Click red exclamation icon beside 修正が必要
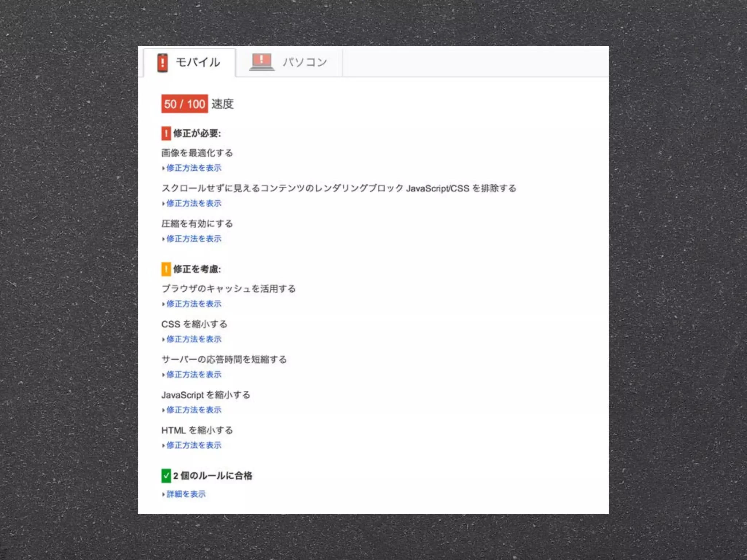This screenshot has width=747, height=560. point(166,133)
